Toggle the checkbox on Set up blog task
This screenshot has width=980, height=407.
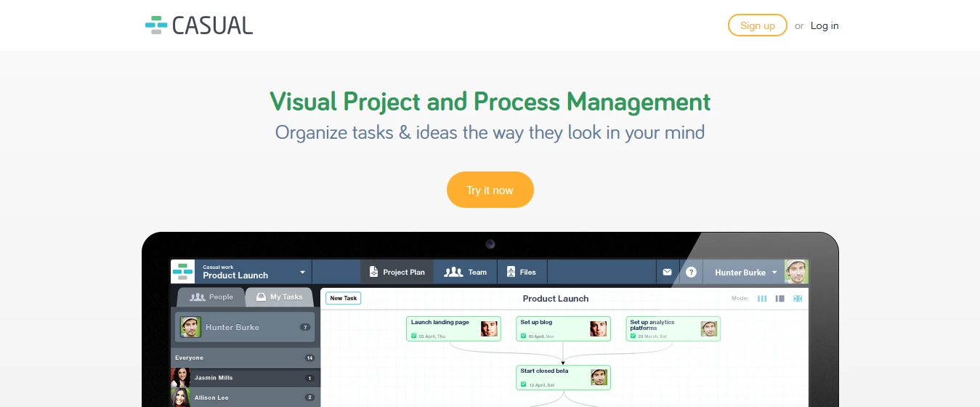(523, 337)
